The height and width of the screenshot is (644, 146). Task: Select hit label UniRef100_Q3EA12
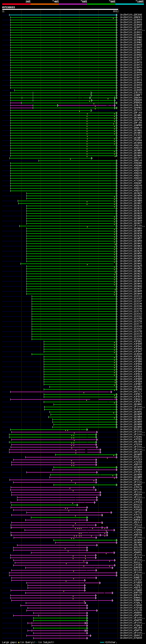[131, 399]
